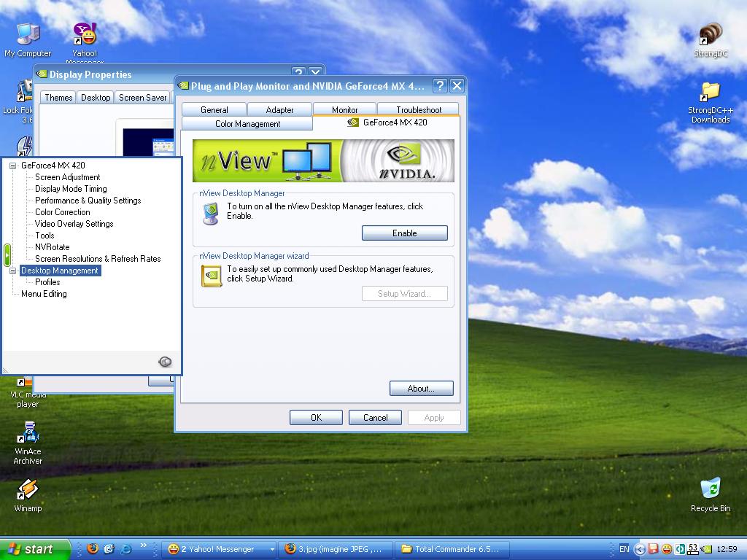This screenshot has height=560, width=747.
Task: Collapse the GeForce4 MX 420 tree node
Action: tap(13, 166)
